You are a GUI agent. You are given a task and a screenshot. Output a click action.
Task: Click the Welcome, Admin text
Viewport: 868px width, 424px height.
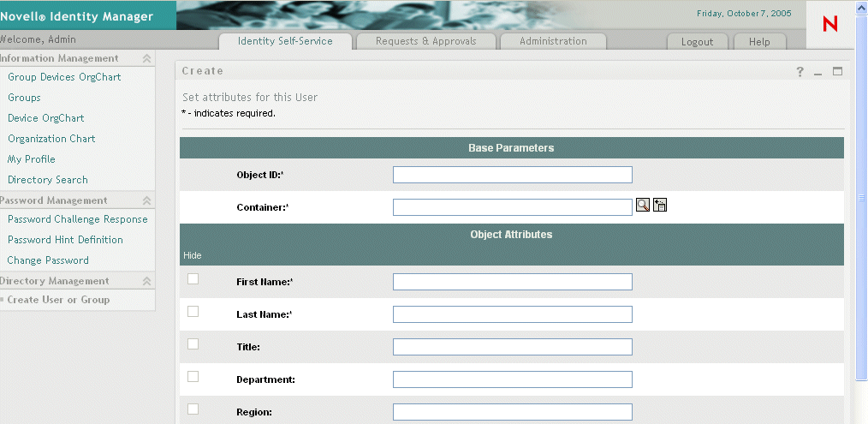[x=38, y=39]
